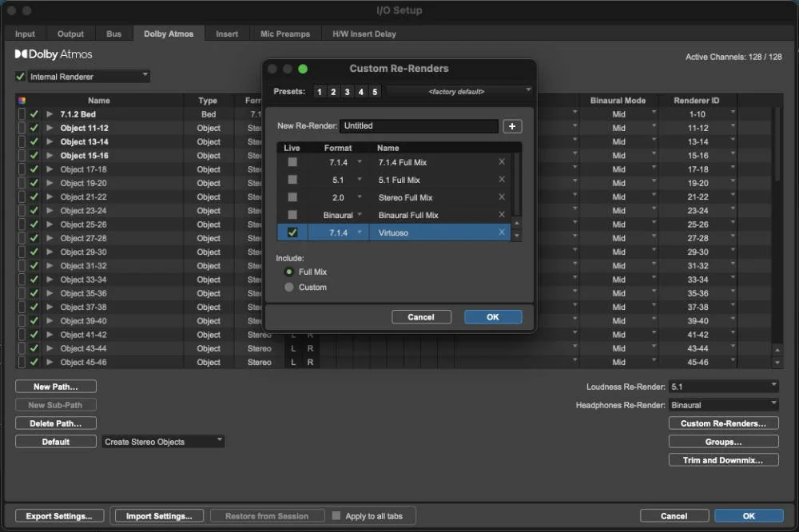Select preset 4 in Custom Re-Renders

point(361,92)
